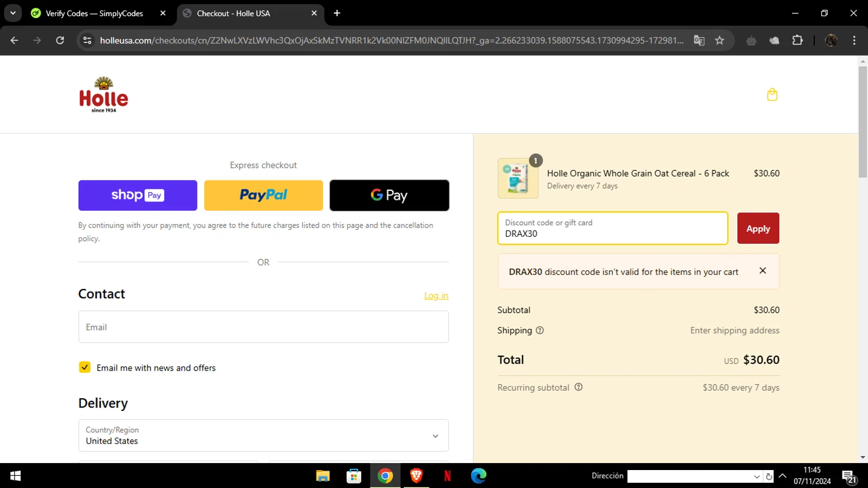
Task: Click the Total amount $30.60
Action: tap(761, 359)
